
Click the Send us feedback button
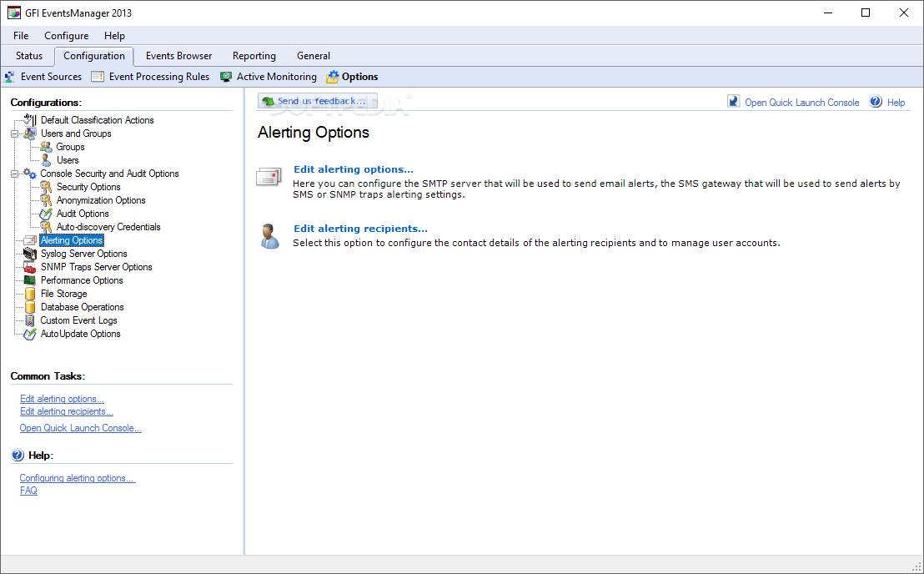click(318, 101)
